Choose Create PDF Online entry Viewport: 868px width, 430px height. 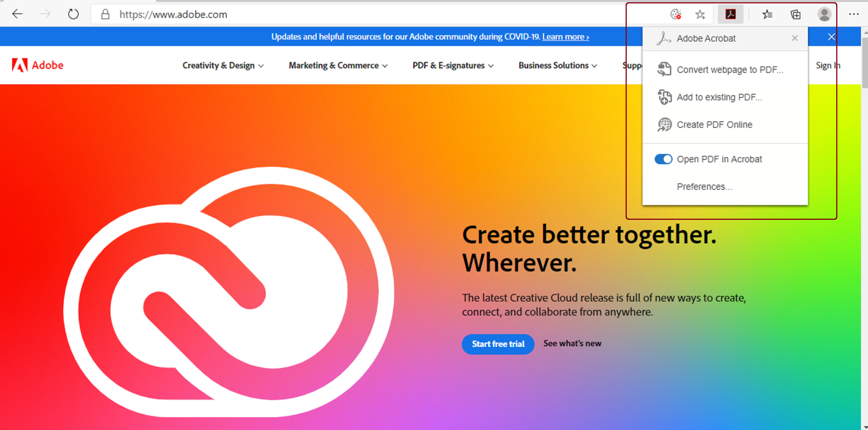(x=714, y=125)
